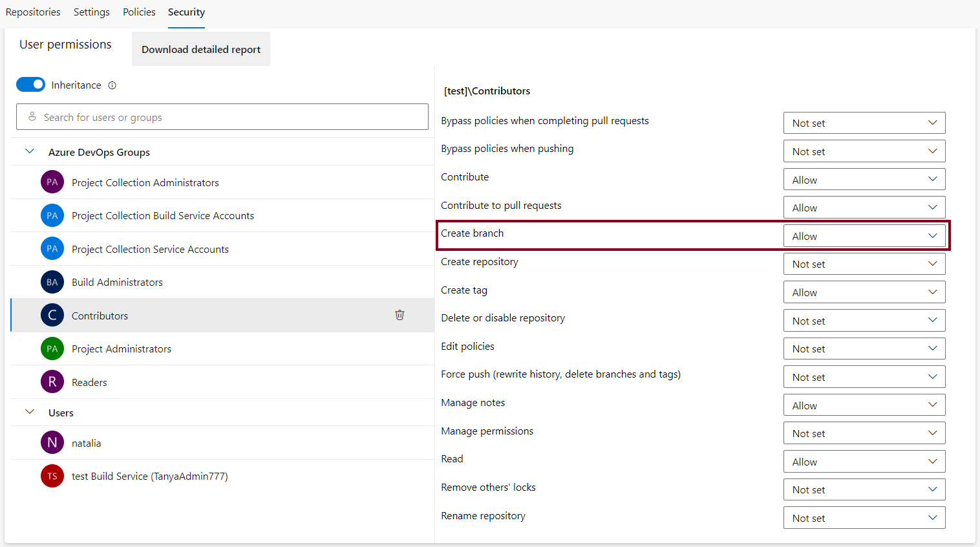Click the trash icon beside Contributors
980x547 pixels.
tap(399, 315)
